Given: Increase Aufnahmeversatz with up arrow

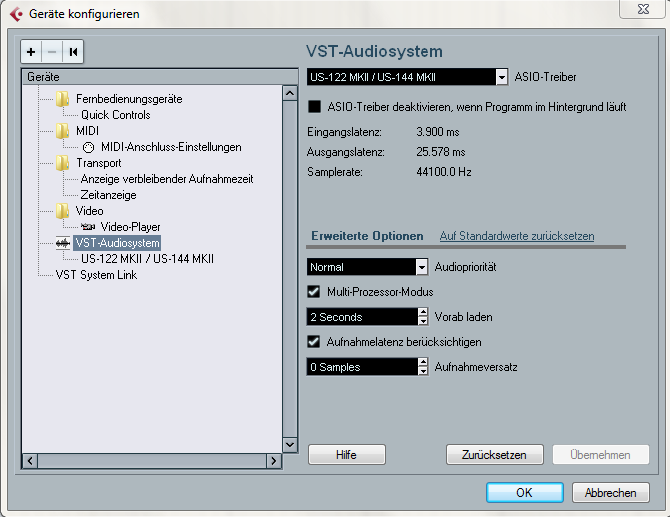Looking at the screenshot, I should [423, 363].
